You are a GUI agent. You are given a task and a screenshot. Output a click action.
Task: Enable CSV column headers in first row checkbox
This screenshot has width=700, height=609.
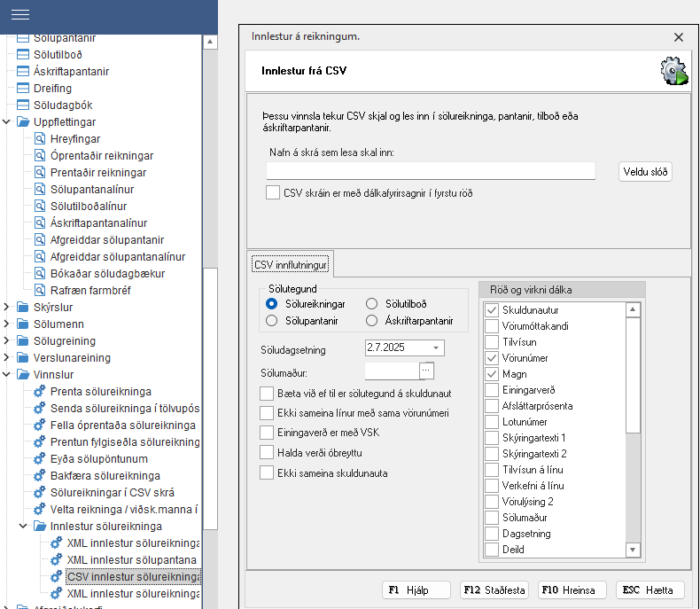273,192
